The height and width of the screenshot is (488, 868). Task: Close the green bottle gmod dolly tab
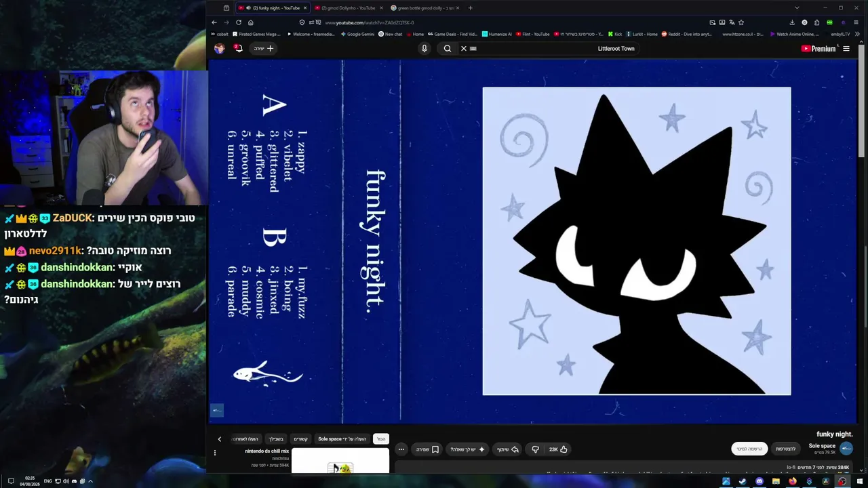click(x=458, y=8)
